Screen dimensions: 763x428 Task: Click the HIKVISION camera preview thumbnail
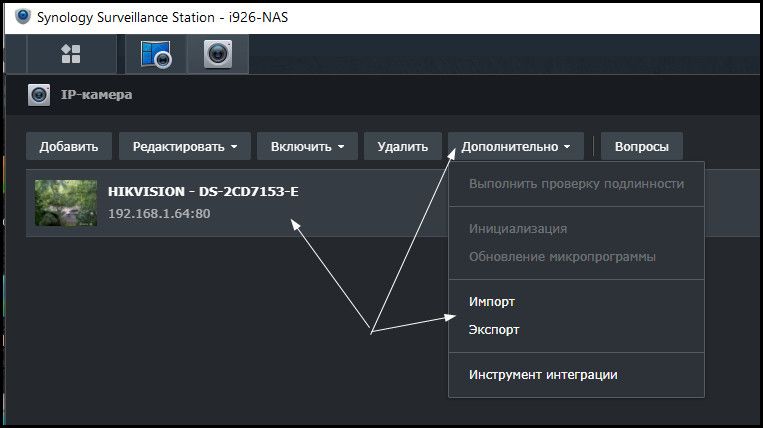(x=66, y=203)
